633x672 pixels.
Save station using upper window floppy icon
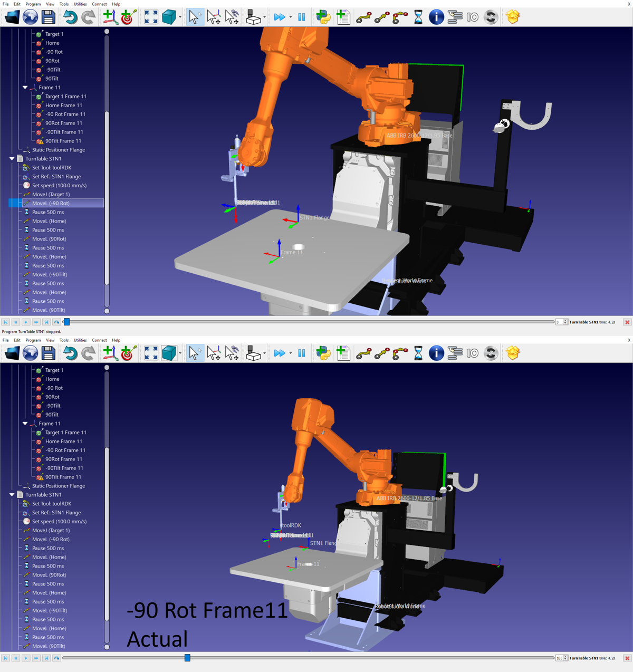click(49, 17)
